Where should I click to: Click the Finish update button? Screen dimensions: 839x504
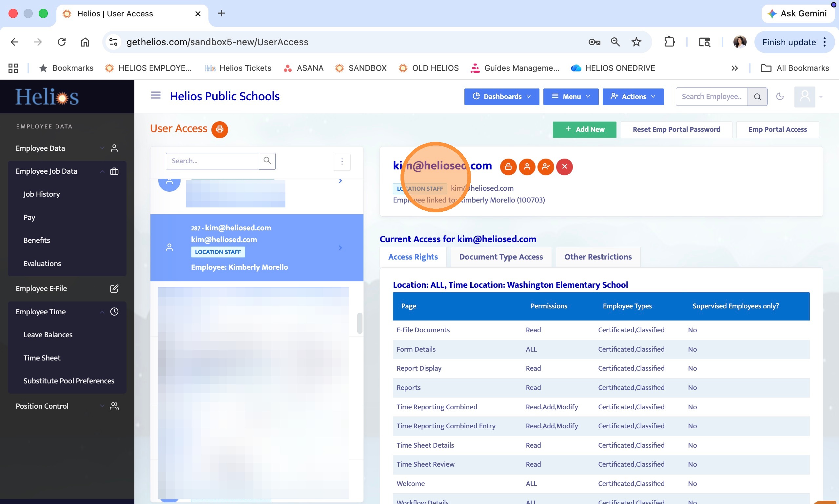tap(794, 42)
